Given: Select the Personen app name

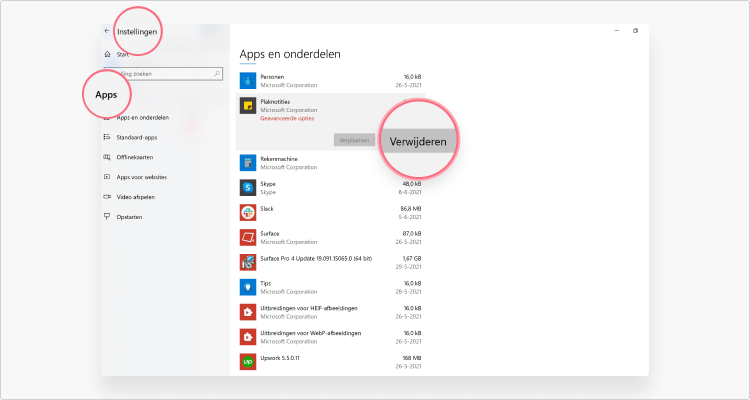Looking at the screenshot, I should click(x=272, y=77).
